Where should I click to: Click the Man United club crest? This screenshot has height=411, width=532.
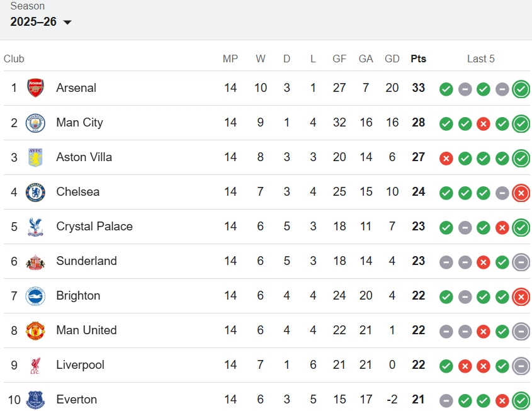pos(35,330)
